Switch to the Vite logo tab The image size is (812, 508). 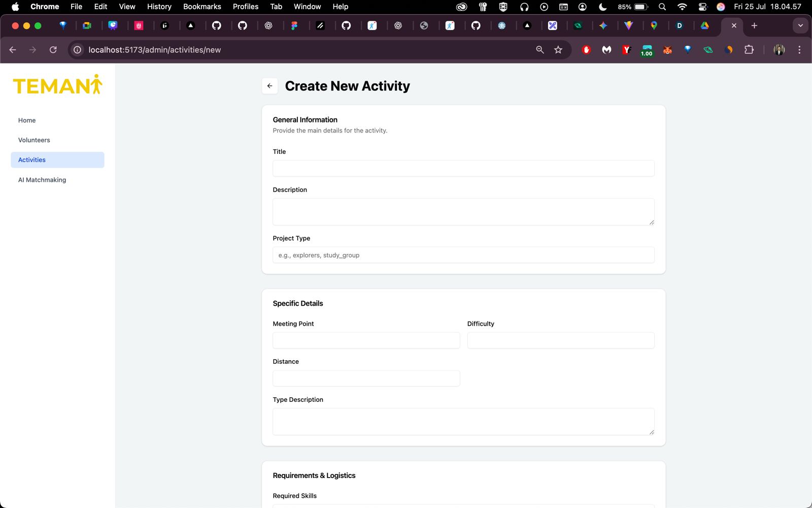coord(629,25)
